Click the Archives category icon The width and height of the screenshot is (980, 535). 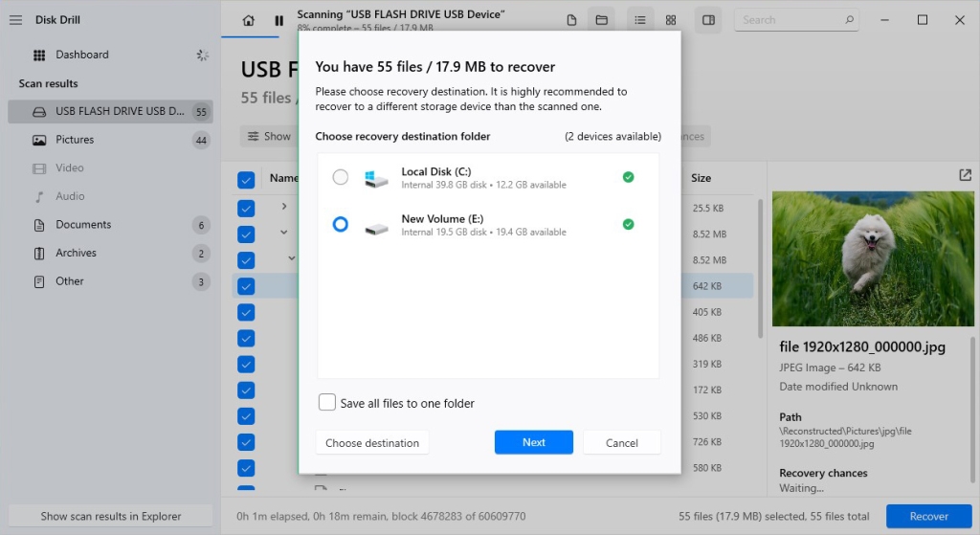[38, 253]
